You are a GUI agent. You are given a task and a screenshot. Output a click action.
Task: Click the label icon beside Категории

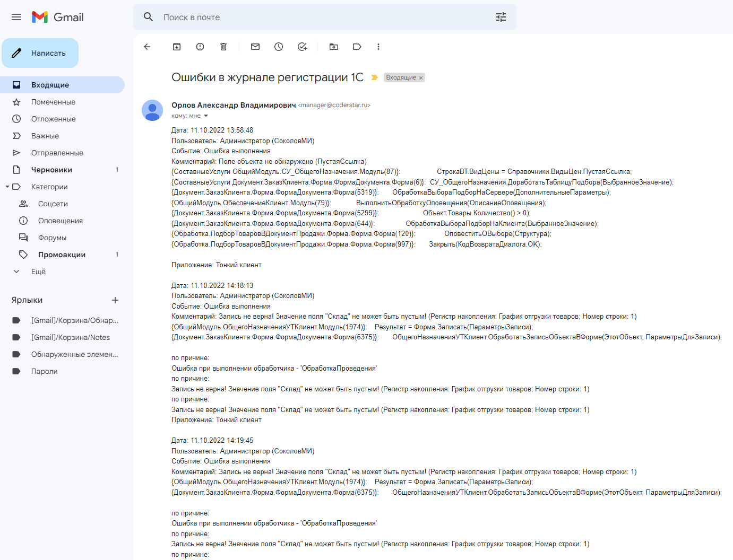16,187
